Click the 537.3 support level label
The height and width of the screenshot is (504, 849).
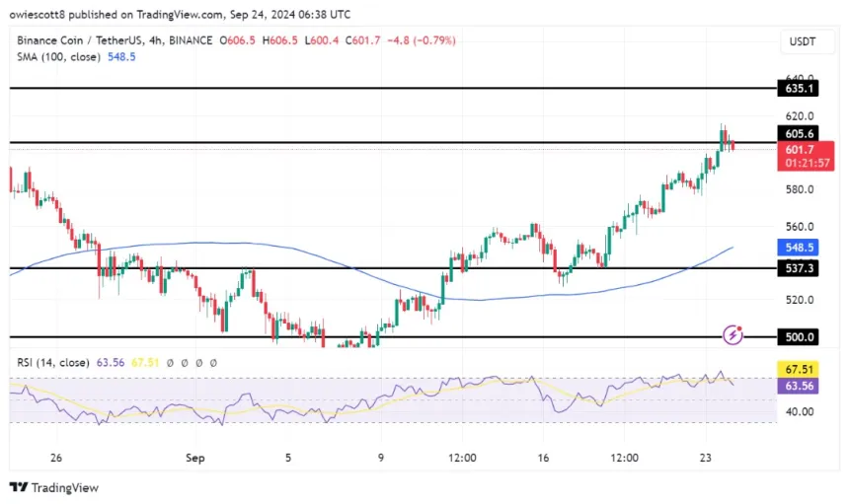[796, 268]
